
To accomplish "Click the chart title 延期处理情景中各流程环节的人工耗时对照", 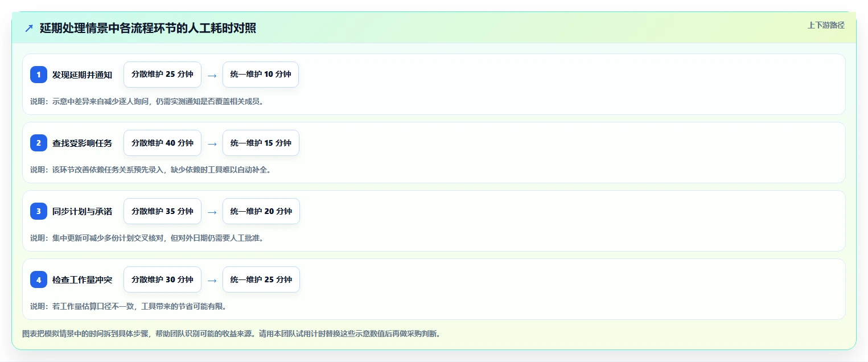I will [x=148, y=28].
